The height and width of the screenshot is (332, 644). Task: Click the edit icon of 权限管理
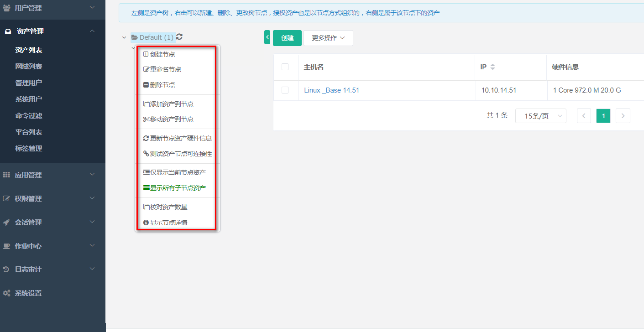[6, 199]
